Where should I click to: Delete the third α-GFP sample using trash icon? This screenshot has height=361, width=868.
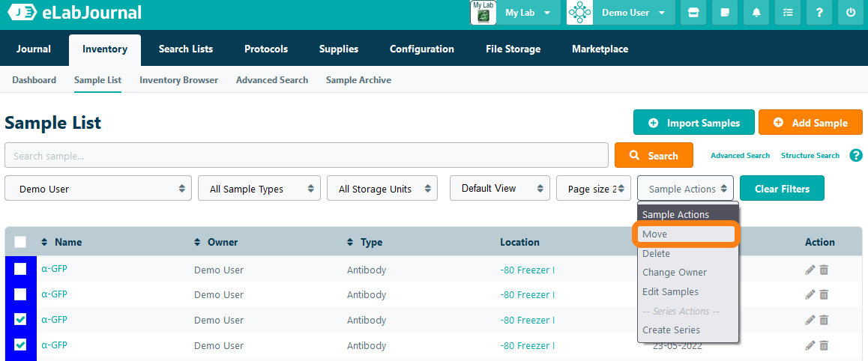click(824, 320)
